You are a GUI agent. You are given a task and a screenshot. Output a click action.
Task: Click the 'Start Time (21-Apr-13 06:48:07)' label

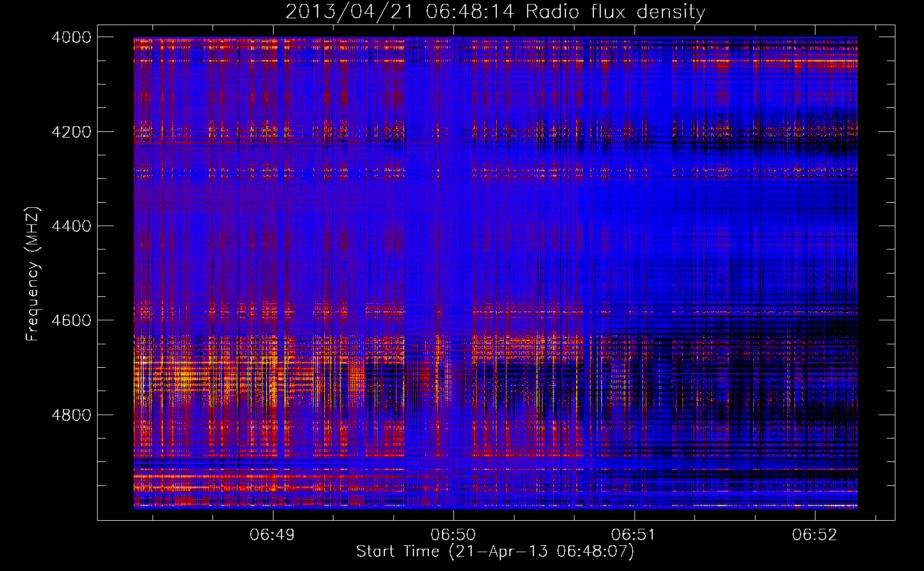pyautogui.click(x=495, y=552)
